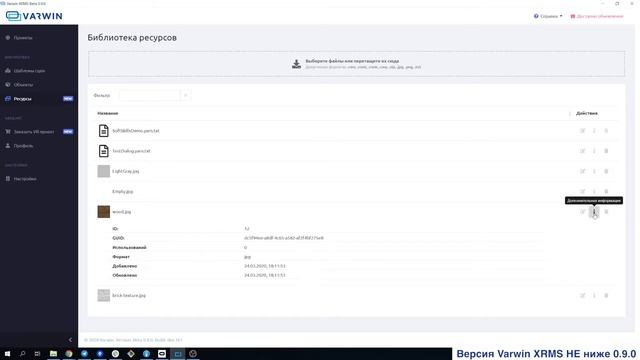Delete the TestDialog.pers.txt resource

(606, 151)
